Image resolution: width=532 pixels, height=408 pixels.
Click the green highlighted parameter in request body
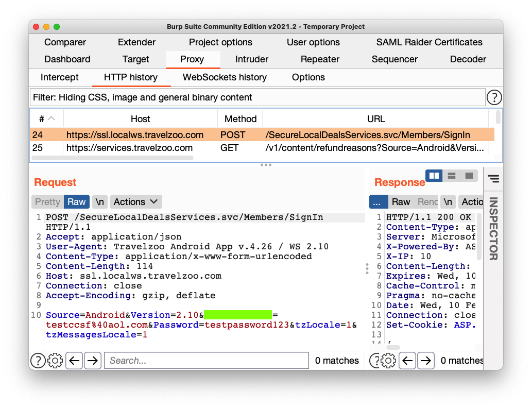[x=238, y=315]
